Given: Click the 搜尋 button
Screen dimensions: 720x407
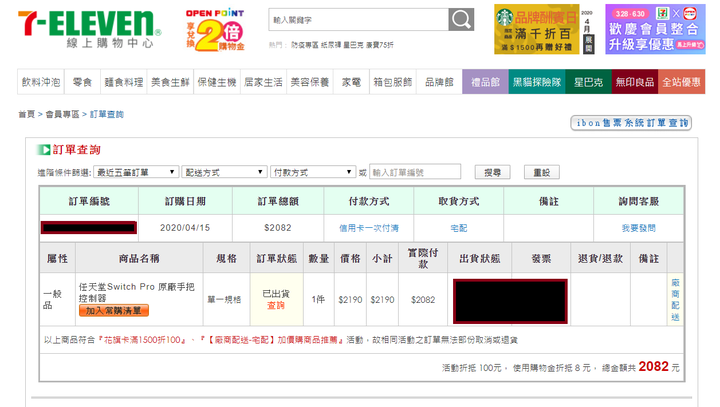Looking at the screenshot, I should tap(492, 172).
